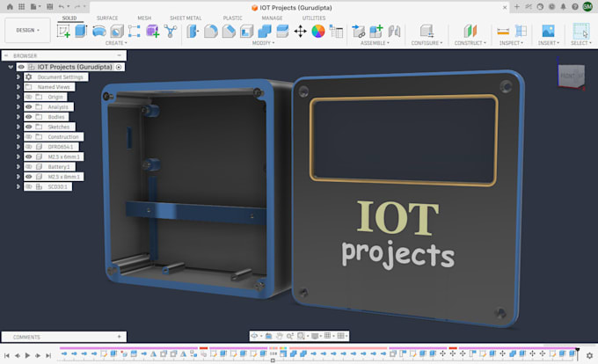This screenshot has height=364, width=598.
Task: Click the Save icon in the title bar
Action: point(49,7)
